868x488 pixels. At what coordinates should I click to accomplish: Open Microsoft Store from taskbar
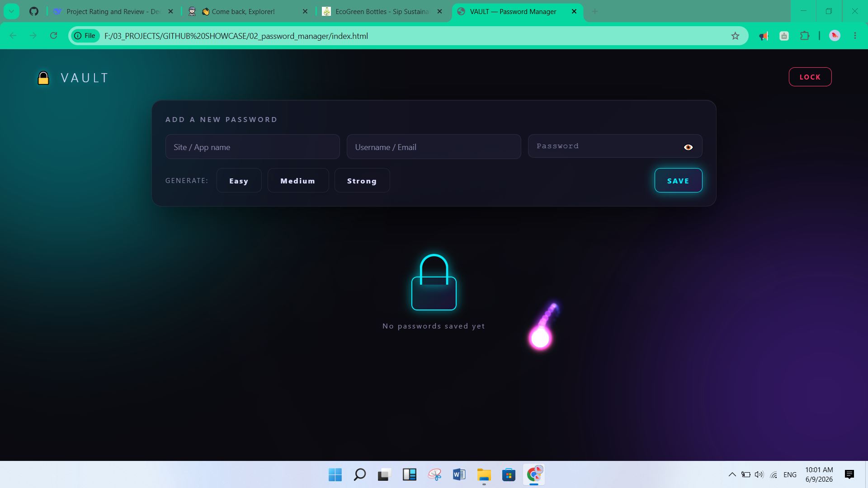pos(509,474)
